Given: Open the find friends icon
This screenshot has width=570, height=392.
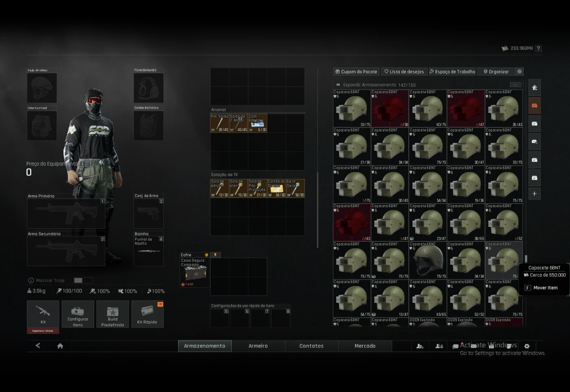Looking at the screenshot, I should point(420,346).
